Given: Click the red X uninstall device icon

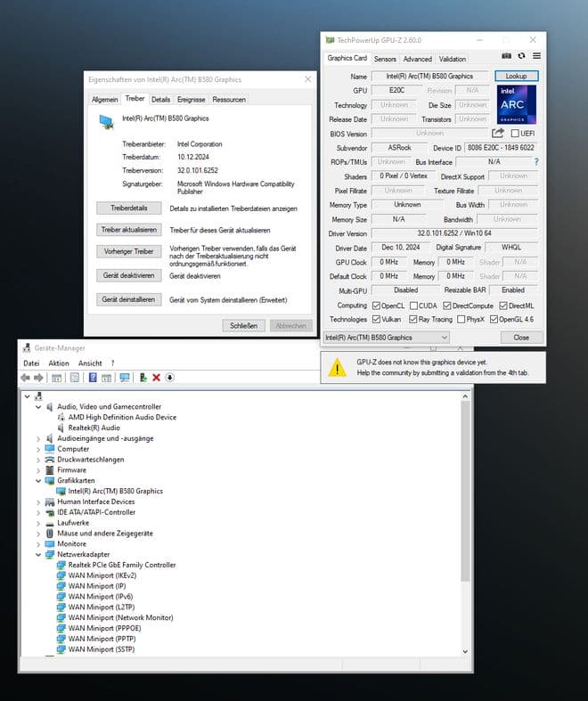Looking at the screenshot, I should (x=156, y=378).
